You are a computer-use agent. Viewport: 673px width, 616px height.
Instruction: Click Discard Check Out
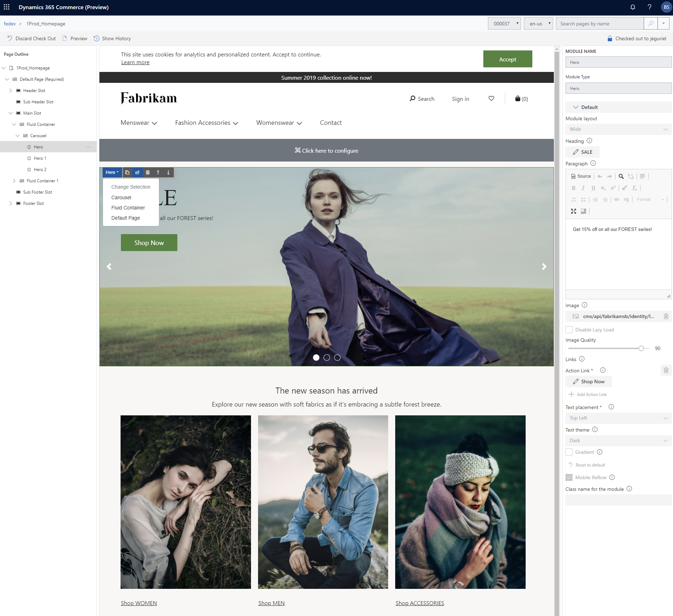coord(31,38)
